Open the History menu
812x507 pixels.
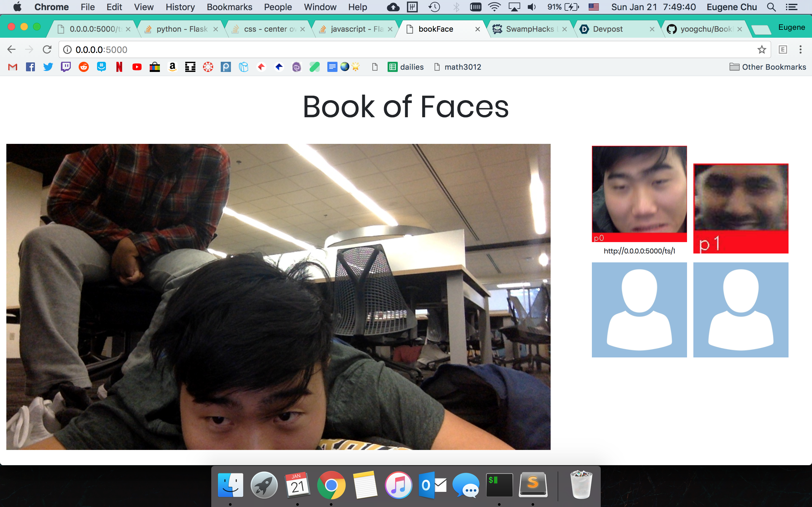180,7
